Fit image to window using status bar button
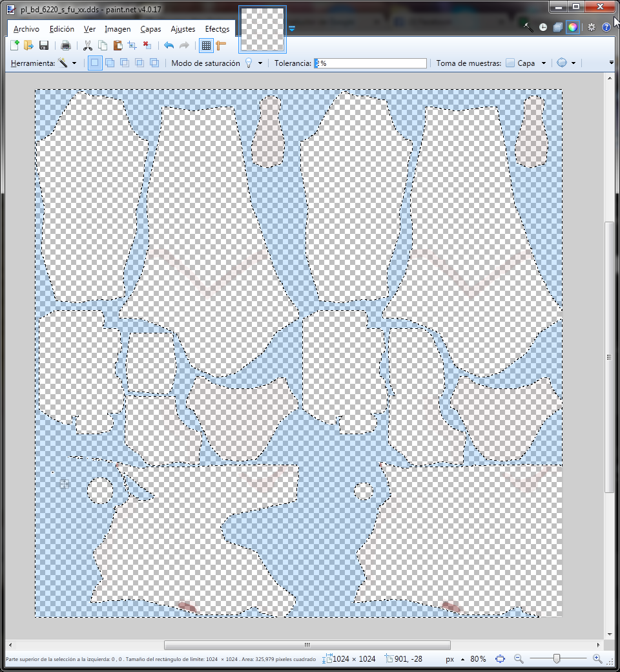 (x=500, y=659)
